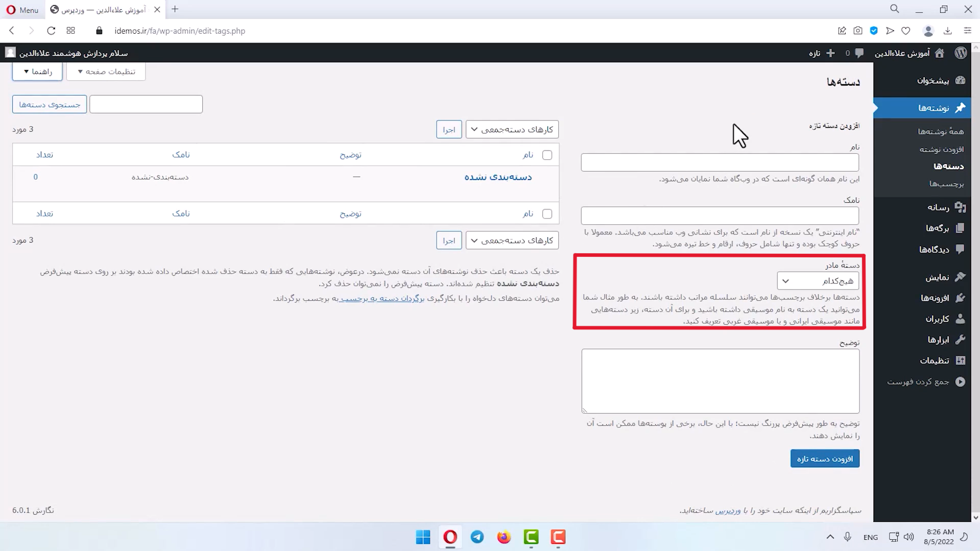Expand the Screen Options (تنظیمات صفحه) tab
The height and width of the screenshot is (551, 980).
point(106,71)
